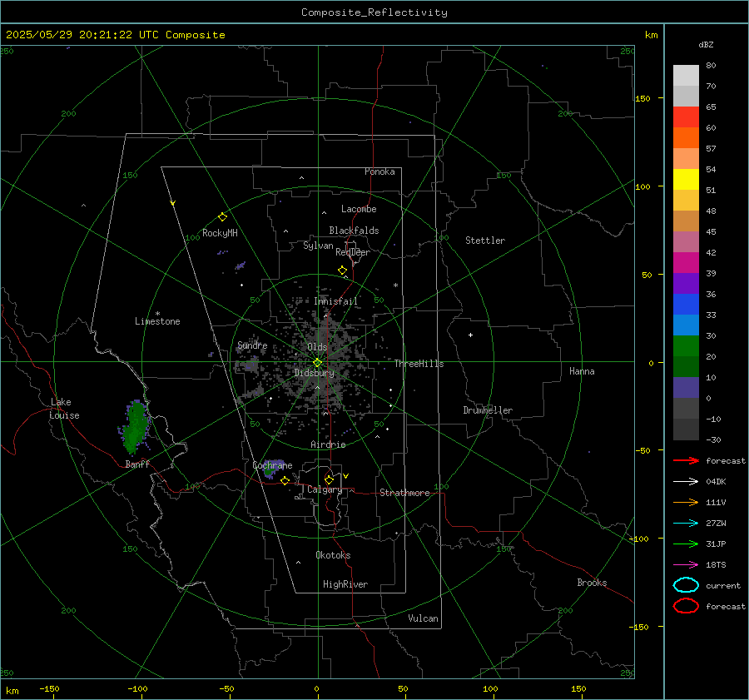Click the red forecast ellipse icon

[686, 606]
